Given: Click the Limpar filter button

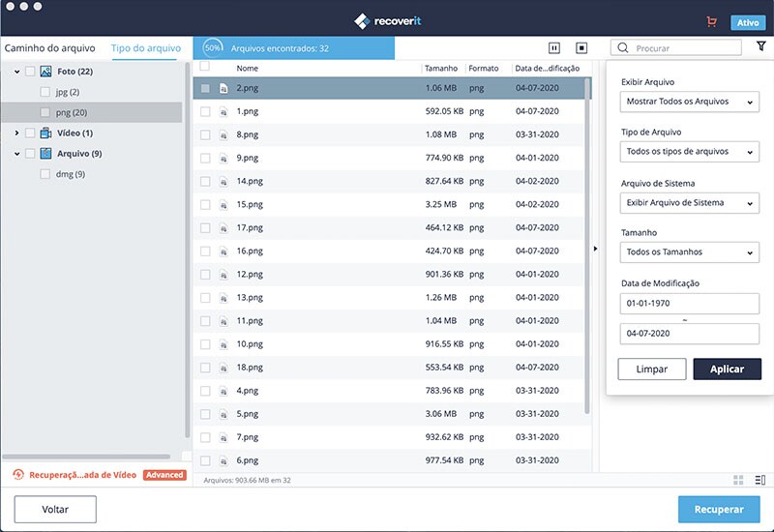Looking at the screenshot, I should 651,369.
